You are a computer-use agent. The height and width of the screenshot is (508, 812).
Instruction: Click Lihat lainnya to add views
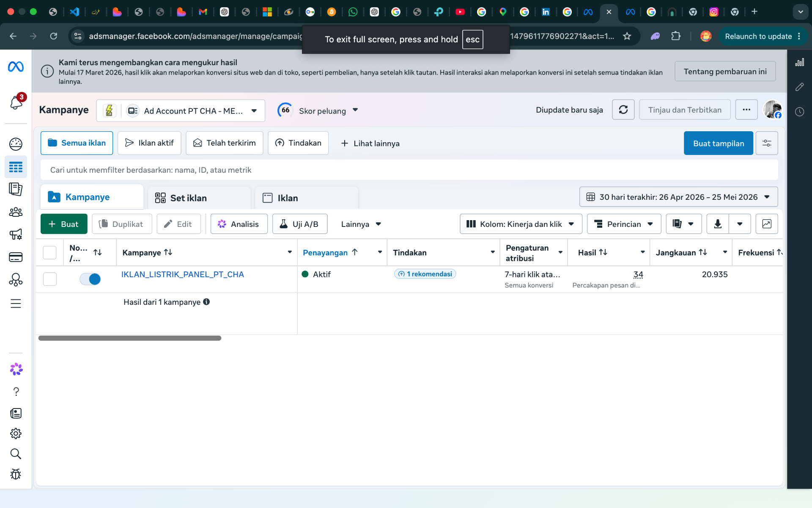click(370, 144)
